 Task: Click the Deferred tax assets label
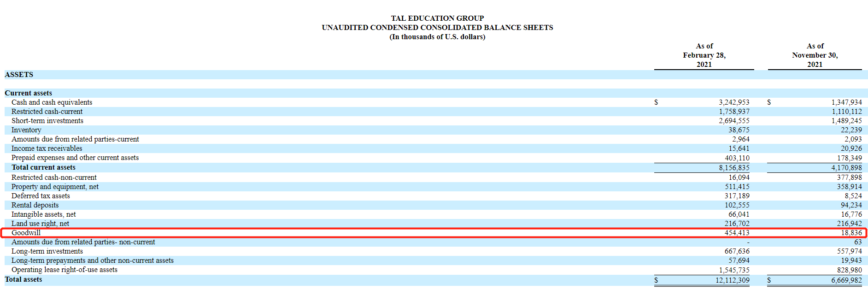[41, 196]
